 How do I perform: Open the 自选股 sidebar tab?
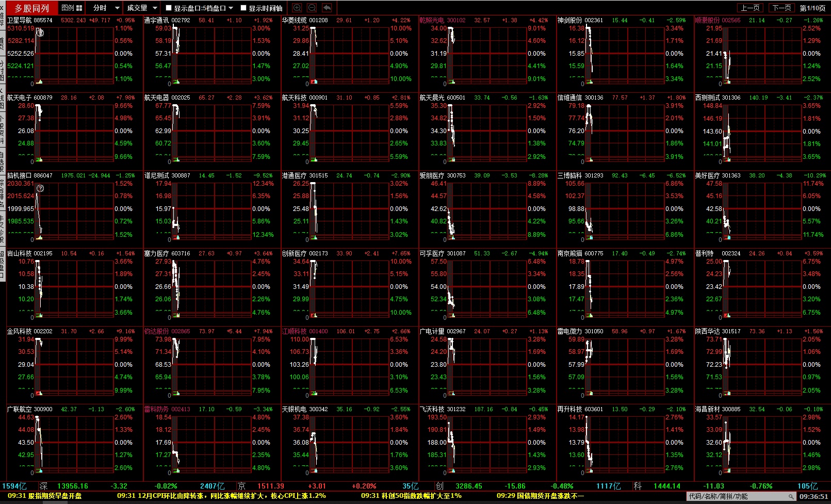3,161
